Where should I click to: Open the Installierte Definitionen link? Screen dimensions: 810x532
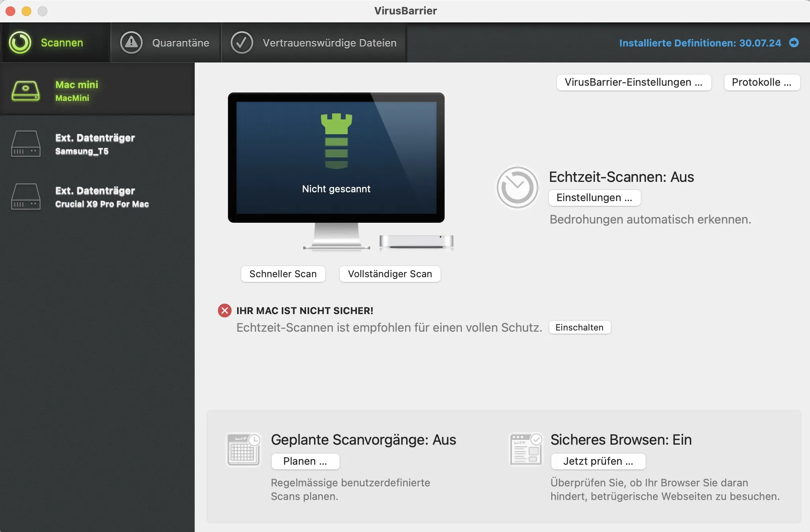(699, 43)
